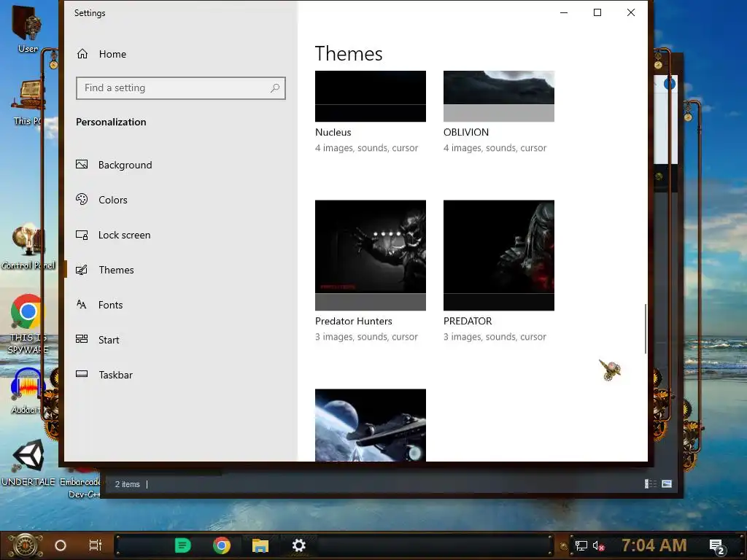Click the OBLIVION theme name
This screenshot has height=560, width=747.
pyautogui.click(x=466, y=133)
